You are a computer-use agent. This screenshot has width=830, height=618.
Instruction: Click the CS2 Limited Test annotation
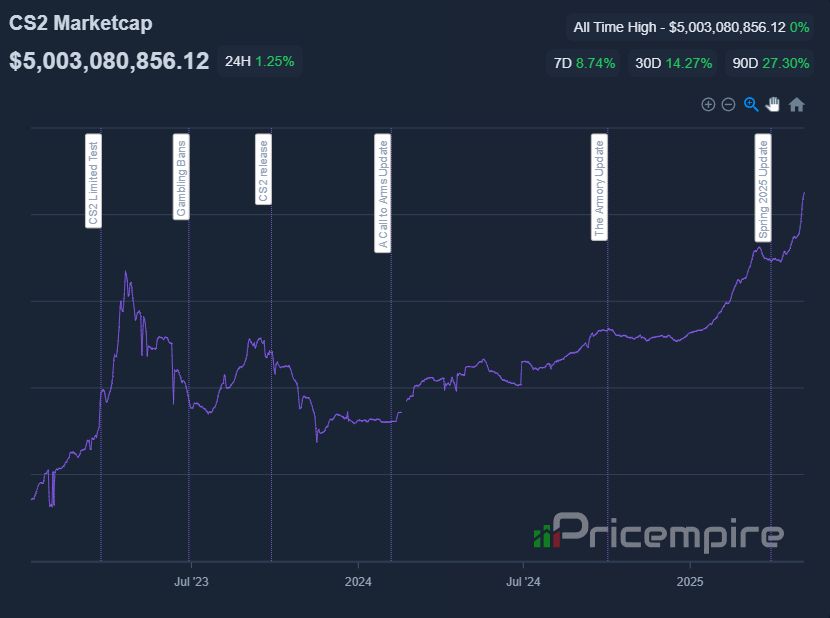(x=93, y=181)
